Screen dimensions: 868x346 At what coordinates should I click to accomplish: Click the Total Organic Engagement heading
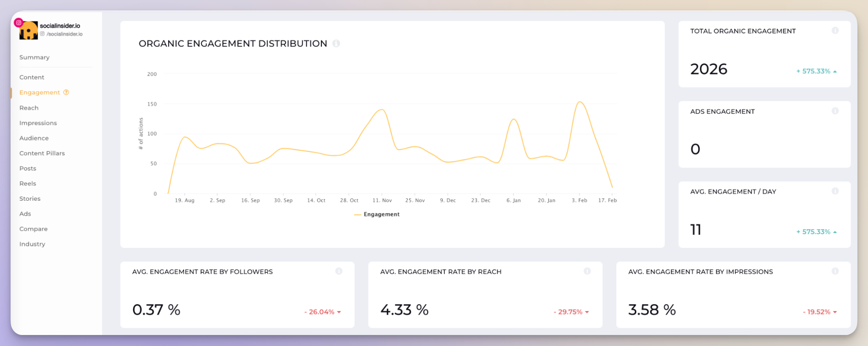[x=743, y=31]
